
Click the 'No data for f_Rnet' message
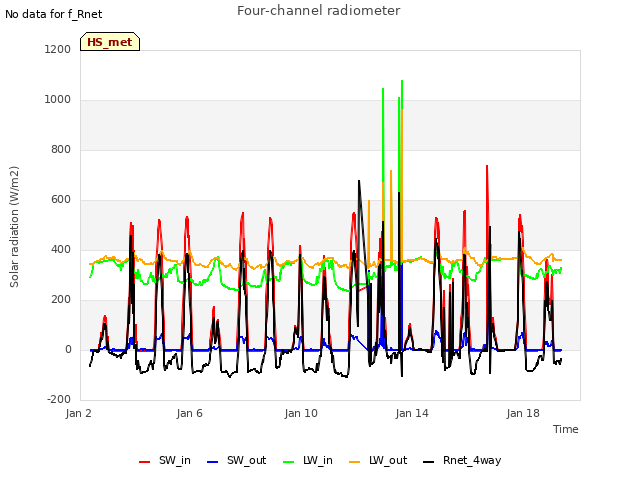(x=53, y=14)
